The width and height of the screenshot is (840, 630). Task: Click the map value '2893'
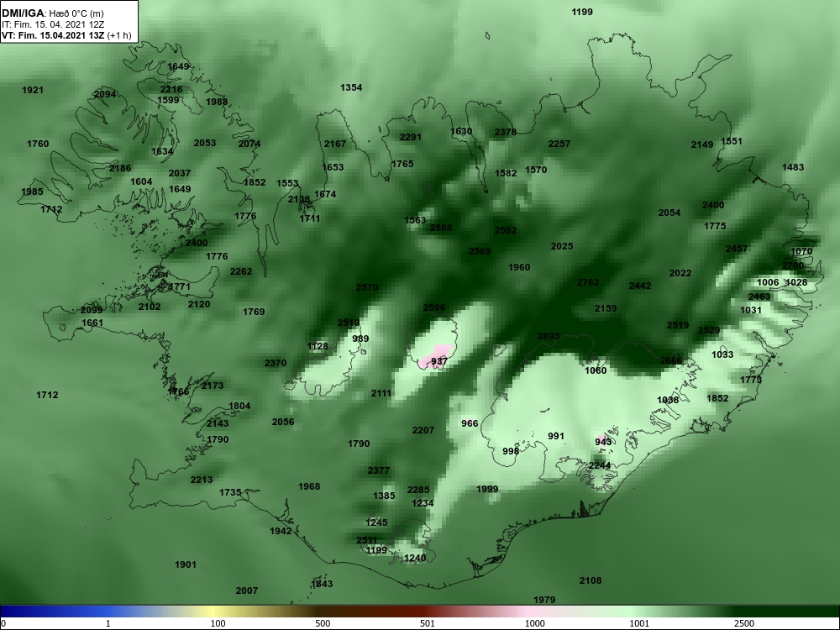549,337
